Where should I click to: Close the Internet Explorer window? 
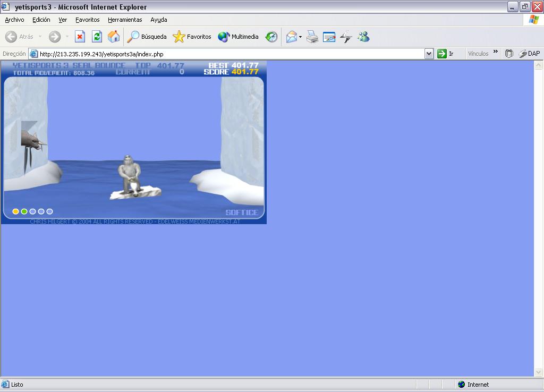coord(538,6)
